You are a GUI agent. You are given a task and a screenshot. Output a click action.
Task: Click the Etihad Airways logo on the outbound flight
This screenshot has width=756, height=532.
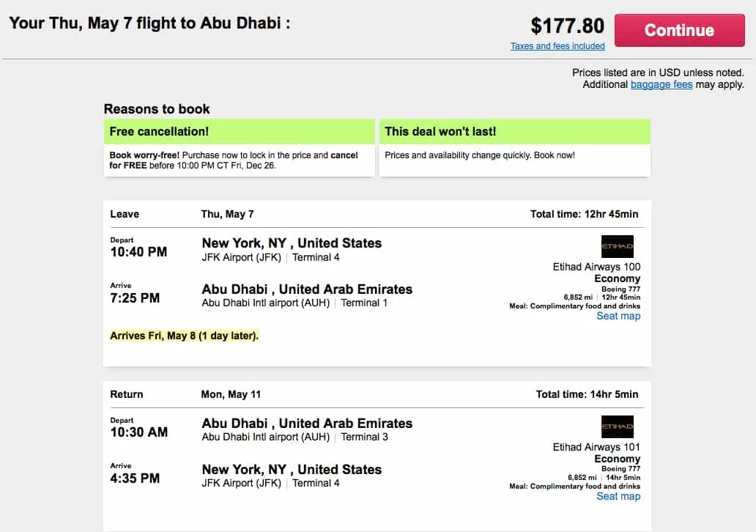click(617, 246)
